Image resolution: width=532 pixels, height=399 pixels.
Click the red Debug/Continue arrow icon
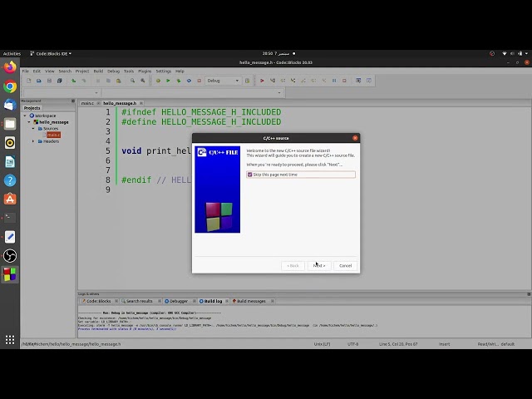pyautogui.click(x=262, y=81)
